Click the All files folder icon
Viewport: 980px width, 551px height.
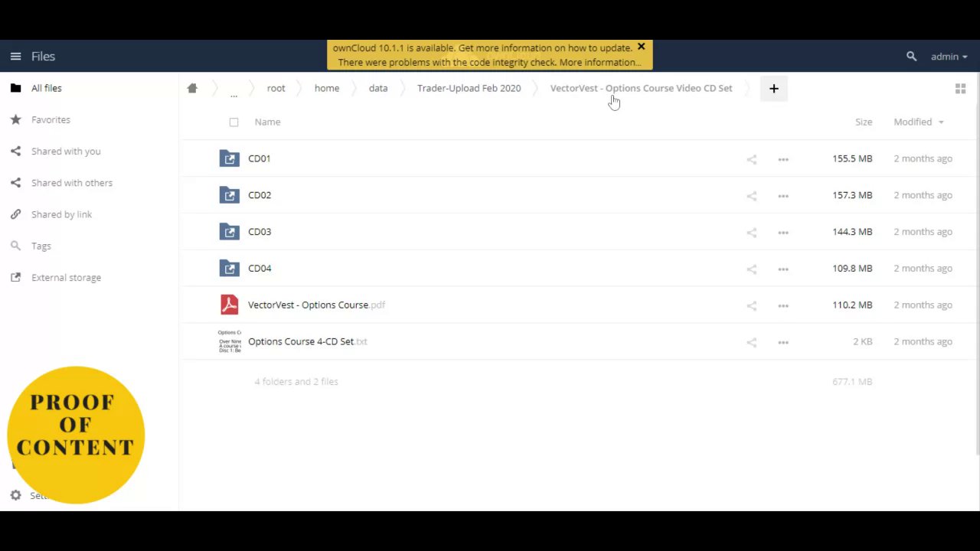(15, 88)
